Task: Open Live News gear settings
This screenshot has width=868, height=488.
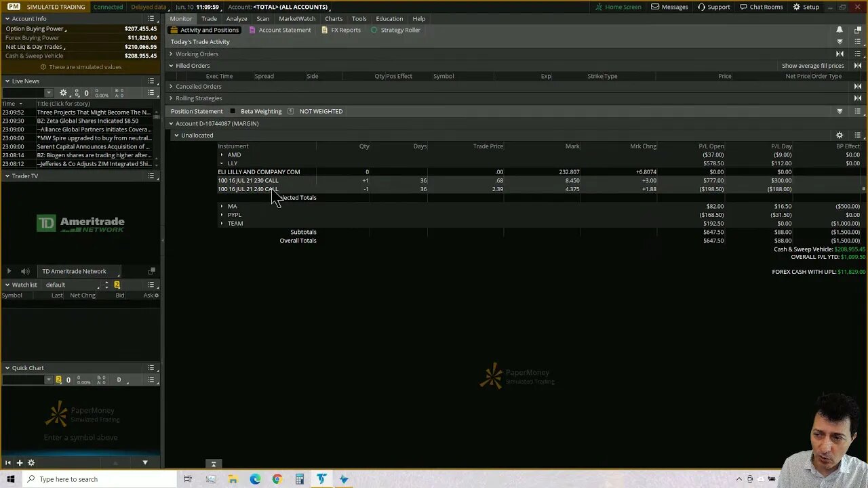Action: click(x=63, y=93)
